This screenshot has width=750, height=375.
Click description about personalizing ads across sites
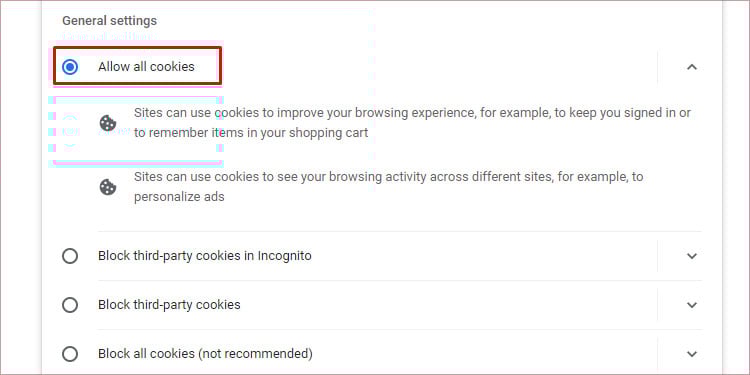tap(388, 187)
